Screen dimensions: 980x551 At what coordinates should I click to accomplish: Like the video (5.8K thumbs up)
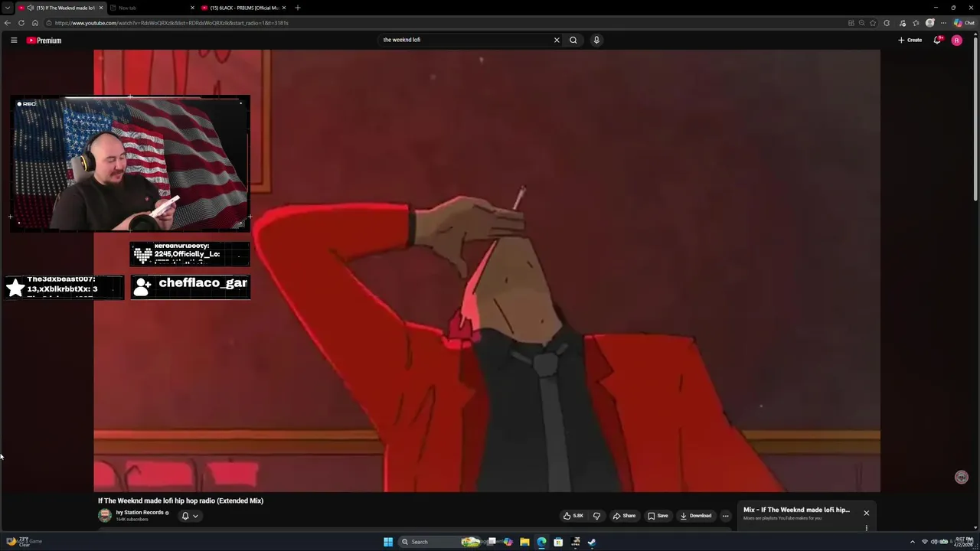click(x=573, y=516)
